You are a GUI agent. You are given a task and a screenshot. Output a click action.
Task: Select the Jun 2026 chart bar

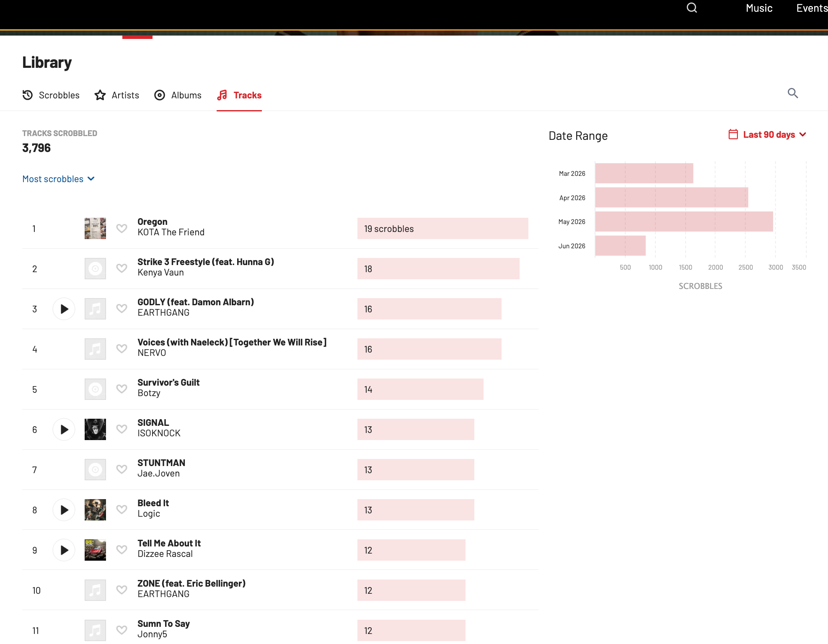click(x=620, y=246)
